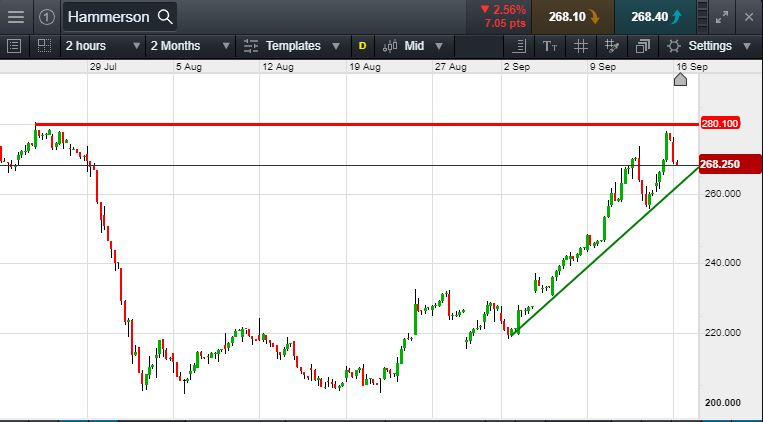The height and width of the screenshot is (422, 763).
Task: Click the candlestick chart type icon
Action: pyautogui.click(x=390, y=46)
